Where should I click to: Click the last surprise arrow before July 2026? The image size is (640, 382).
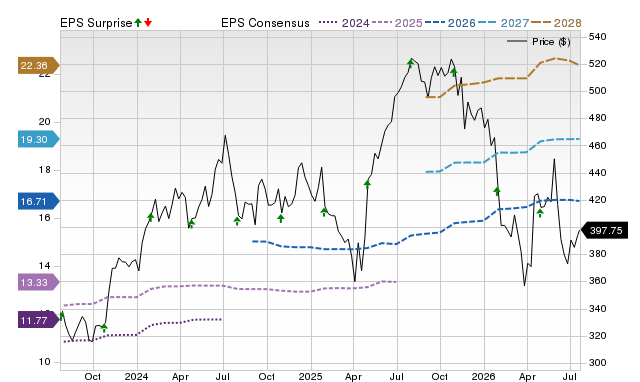point(540,213)
